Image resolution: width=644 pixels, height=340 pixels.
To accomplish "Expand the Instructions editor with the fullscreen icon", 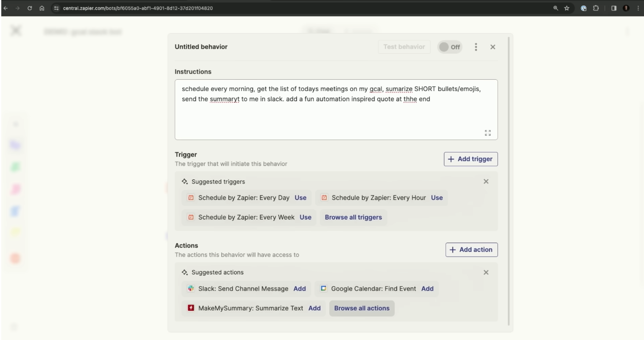I will click(488, 133).
